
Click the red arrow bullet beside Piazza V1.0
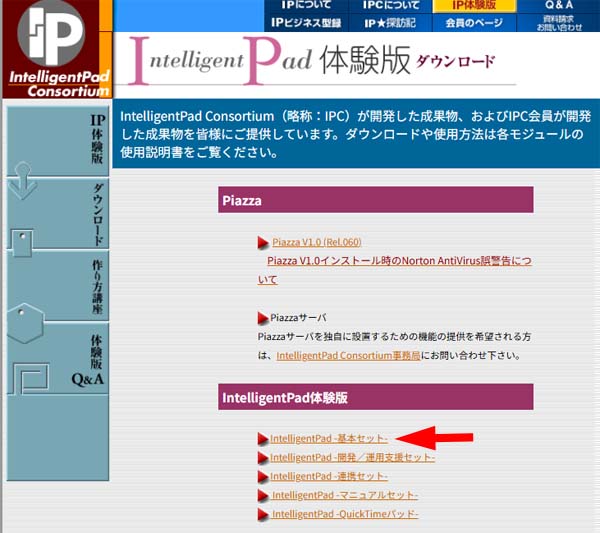point(263,243)
